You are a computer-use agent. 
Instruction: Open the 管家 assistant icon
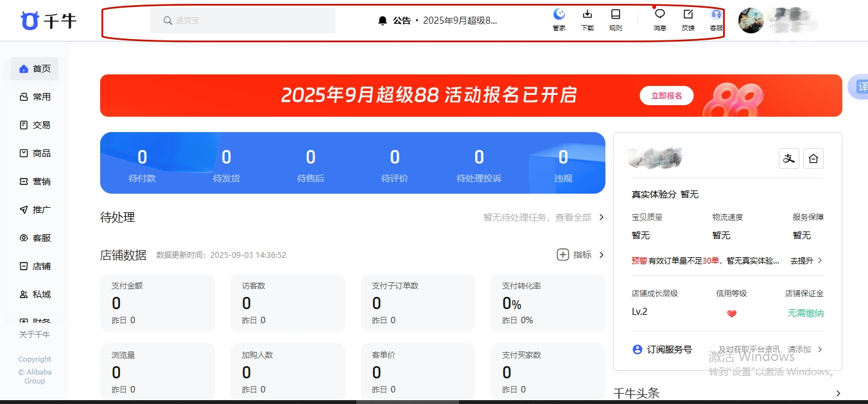click(x=559, y=15)
